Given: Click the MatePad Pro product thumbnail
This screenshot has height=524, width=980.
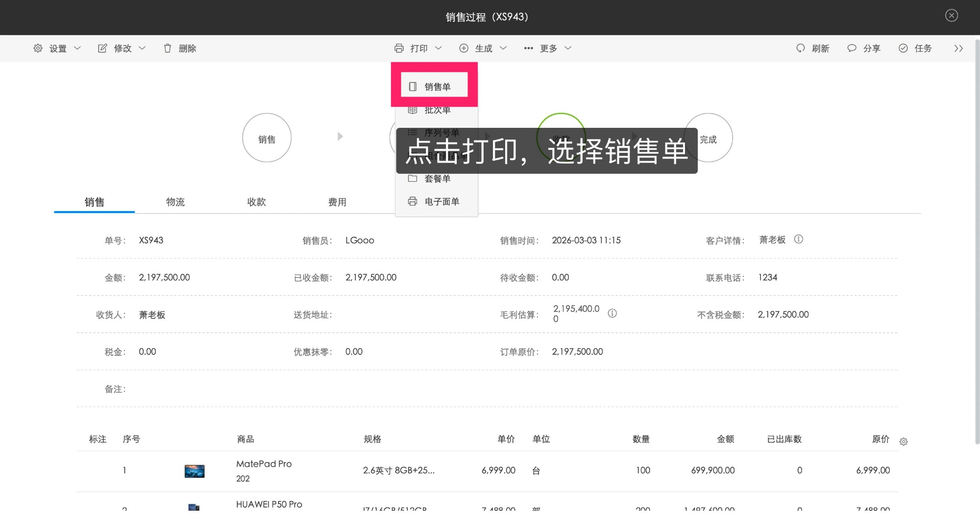Looking at the screenshot, I should pos(195,470).
